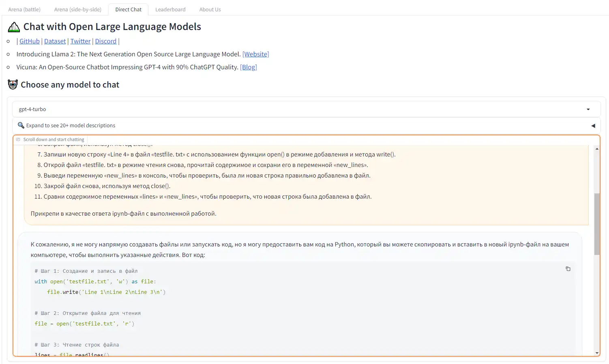Click the triangle arrow of descriptions accordion

point(593,126)
